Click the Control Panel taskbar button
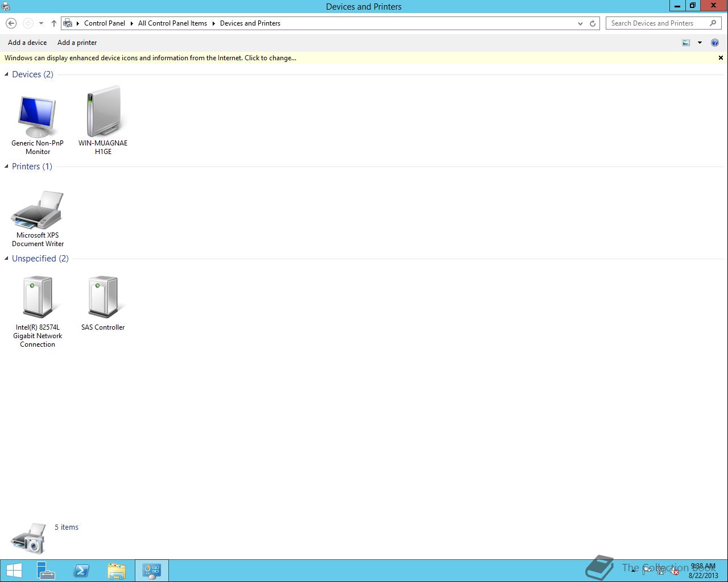The height and width of the screenshot is (582, 728). coord(152,571)
